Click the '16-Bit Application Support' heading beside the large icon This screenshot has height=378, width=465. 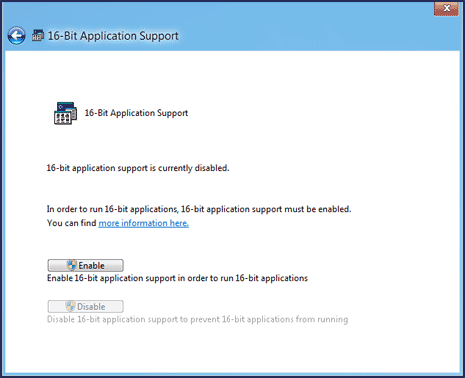point(136,113)
